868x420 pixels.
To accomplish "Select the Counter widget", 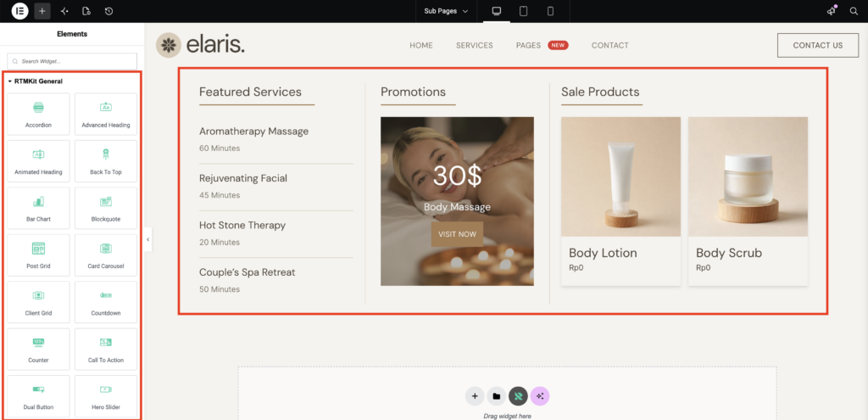I will [x=38, y=349].
